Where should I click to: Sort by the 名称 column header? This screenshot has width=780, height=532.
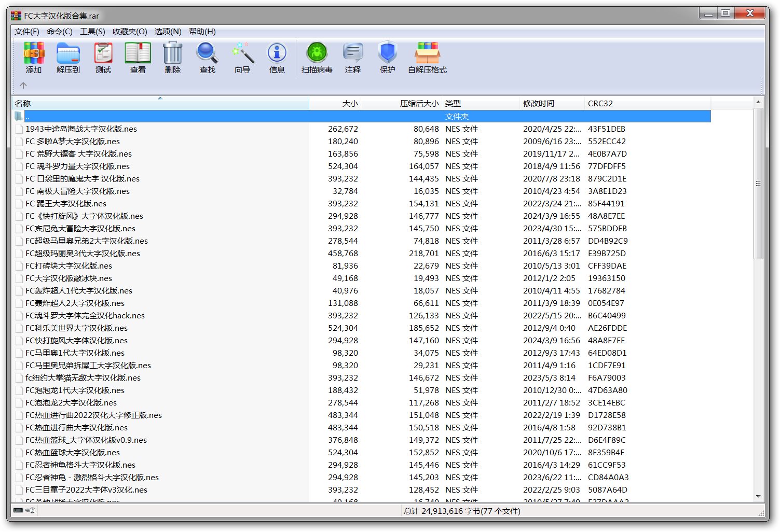[x=160, y=103]
